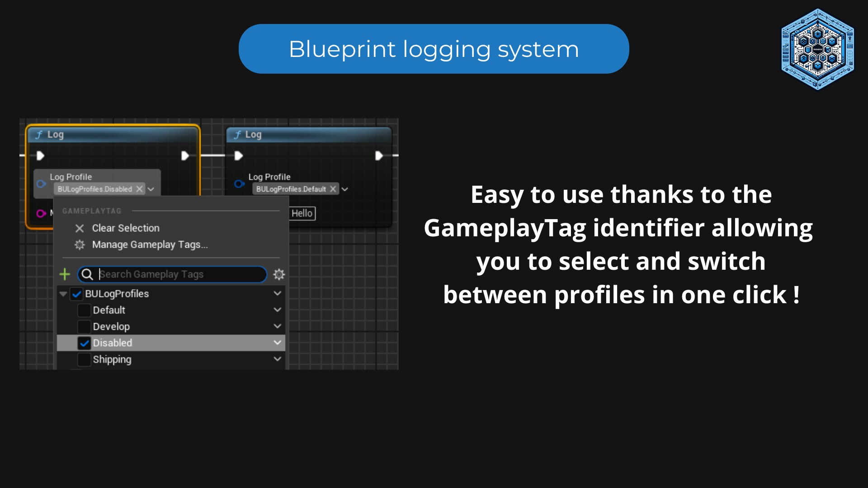The image size is (868, 488).
Task: Clear the BULogProfiles.Default tag using its X
Action: point(333,189)
